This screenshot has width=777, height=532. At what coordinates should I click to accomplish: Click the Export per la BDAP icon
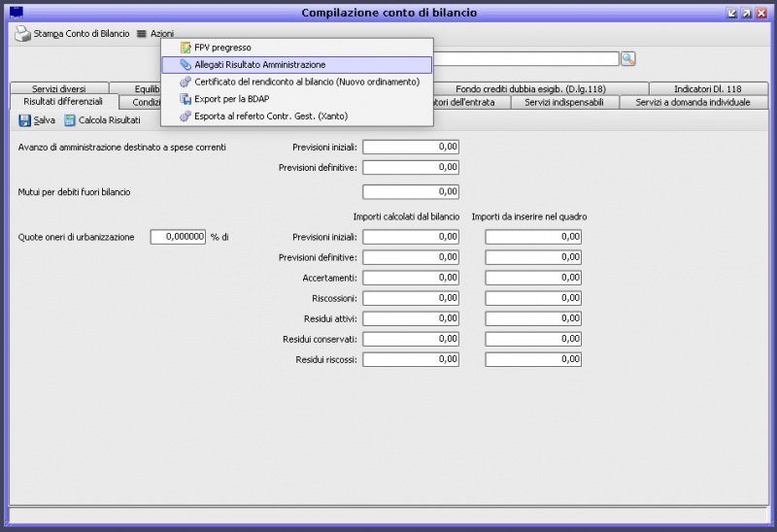click(186, 99)
